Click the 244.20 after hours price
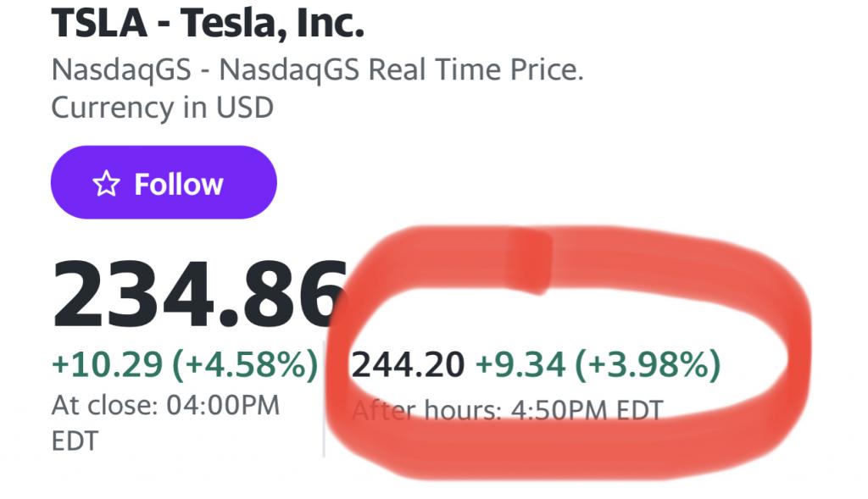This screenshot has width=868, height=499. [408, 365]
